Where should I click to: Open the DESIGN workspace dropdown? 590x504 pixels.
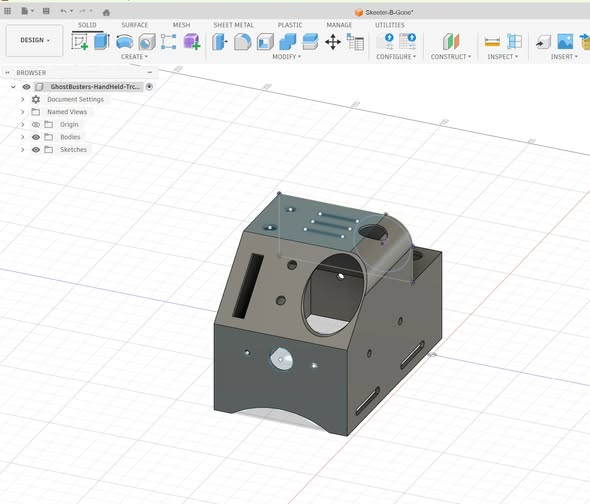35,40
